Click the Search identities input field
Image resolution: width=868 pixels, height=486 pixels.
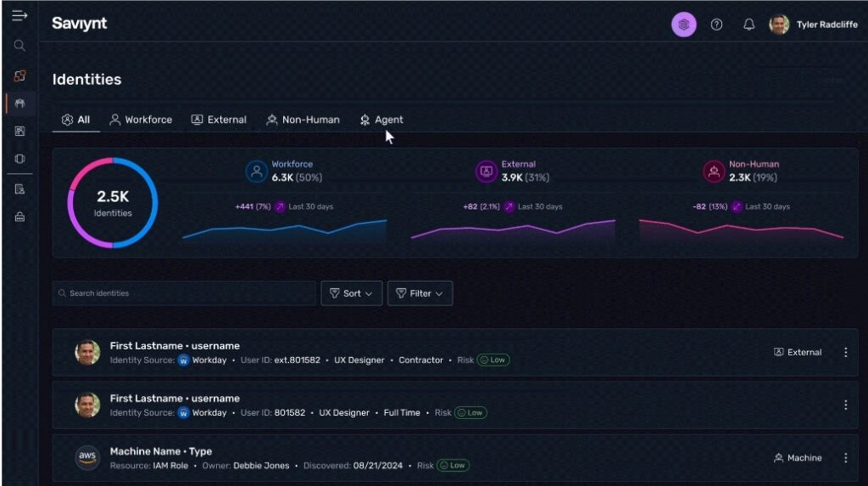186,293
